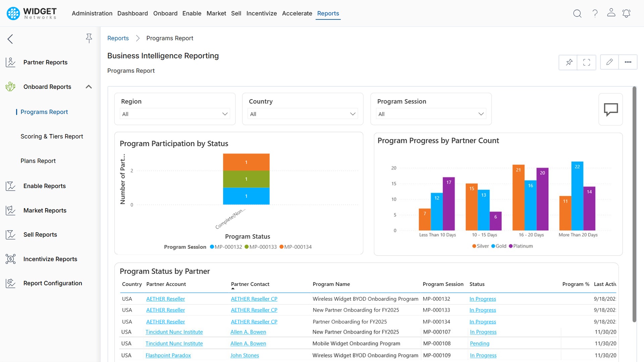This screenshot has width=644, height=362.
Task: Switch to the Dashboard menu item
Action: pyautogui.click(x=132, y=13)
